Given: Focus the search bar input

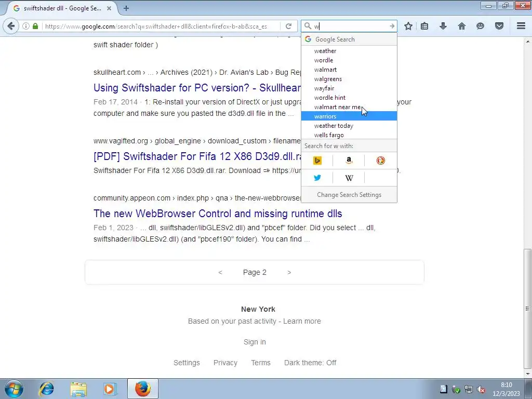Looking at the screenshot, I should click(350, 26).
